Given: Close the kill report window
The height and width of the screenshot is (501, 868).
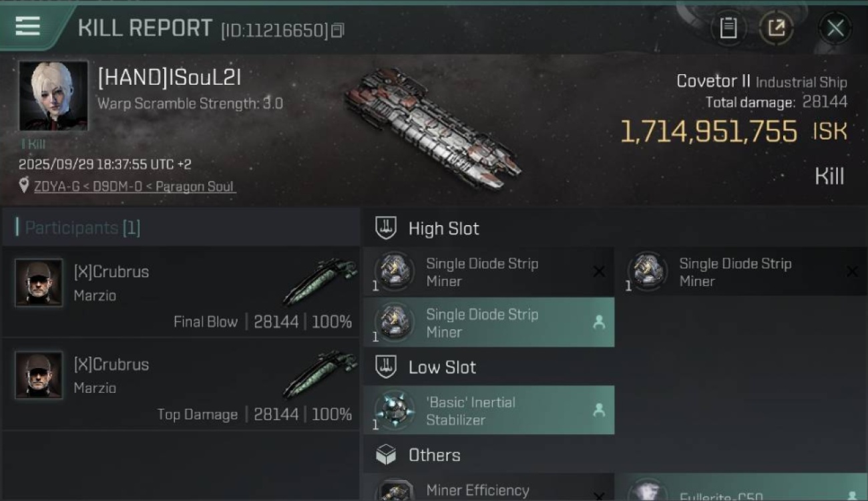Looking at the screenshot, I should (835, 28).
